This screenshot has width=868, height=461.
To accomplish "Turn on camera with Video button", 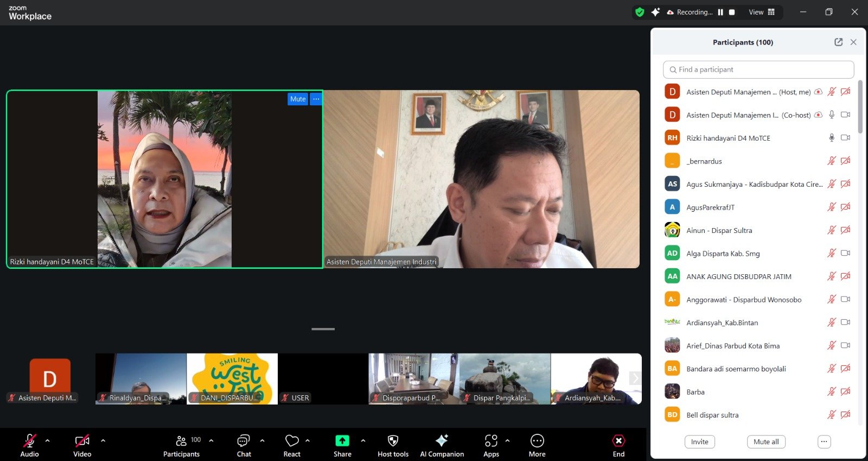I will click(82, 441).
